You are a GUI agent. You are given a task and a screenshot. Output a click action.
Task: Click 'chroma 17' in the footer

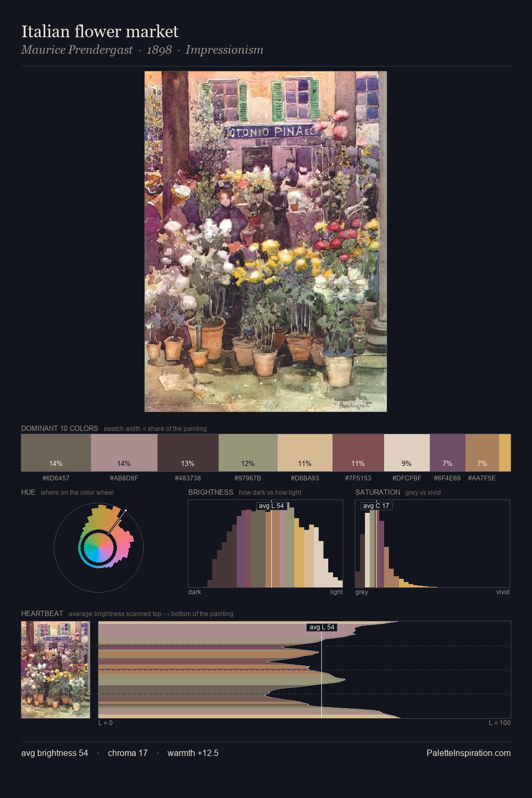pos(128,753)
